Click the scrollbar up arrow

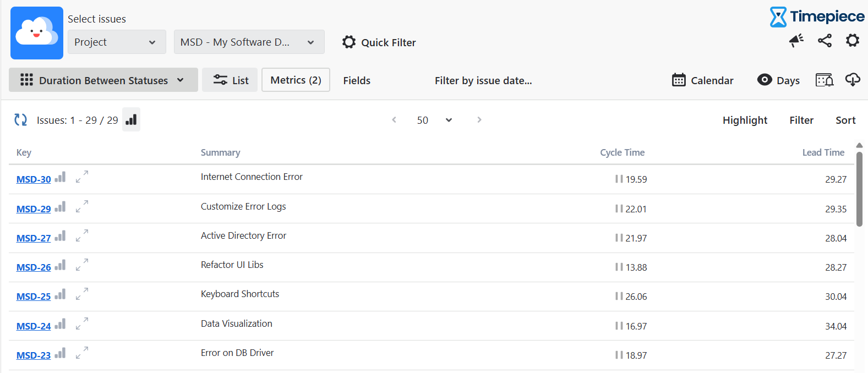[x=859, y=145]
